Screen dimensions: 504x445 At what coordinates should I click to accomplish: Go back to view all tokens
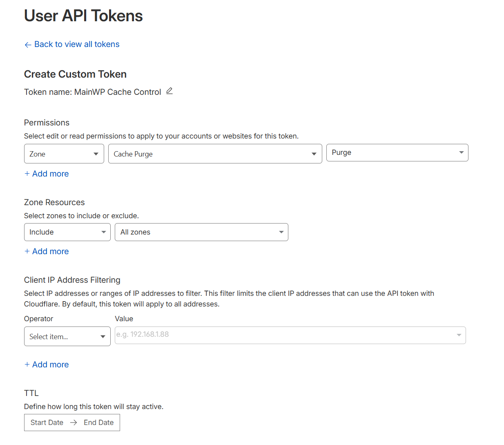pyautogui.click(x=77, y=45)
